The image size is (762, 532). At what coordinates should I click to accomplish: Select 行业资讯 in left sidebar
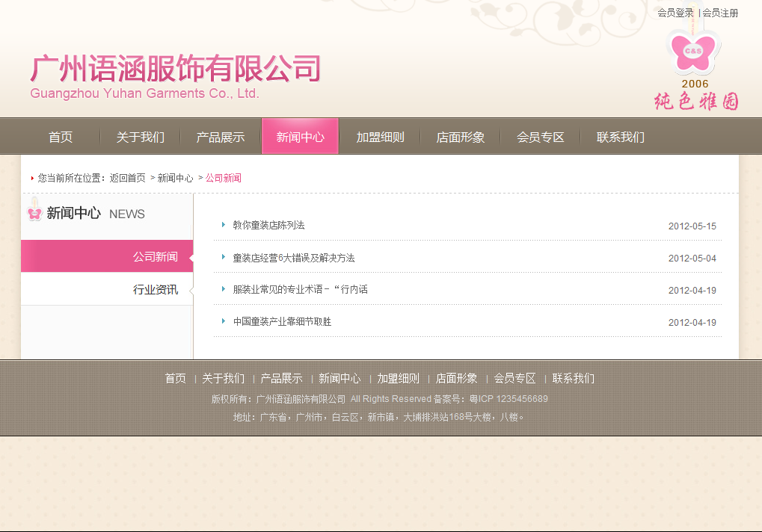(x=107, y=289)
